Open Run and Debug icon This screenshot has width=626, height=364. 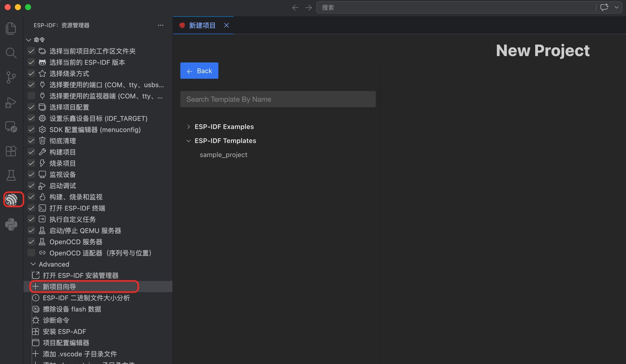(x=11, y=102)
